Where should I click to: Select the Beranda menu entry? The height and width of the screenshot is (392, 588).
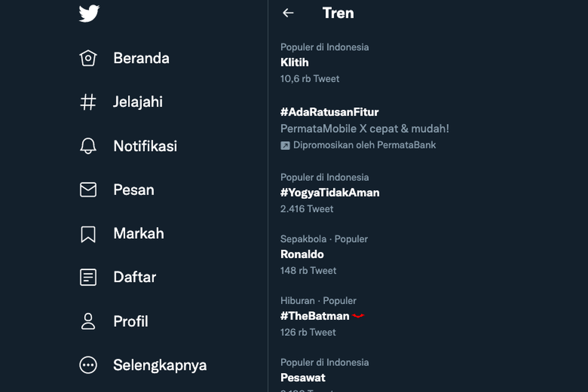141,58
